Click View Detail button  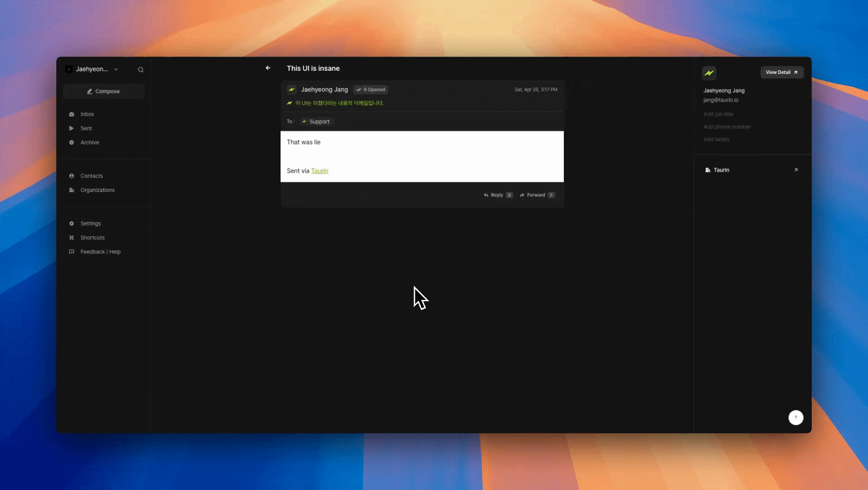[782, 73]
